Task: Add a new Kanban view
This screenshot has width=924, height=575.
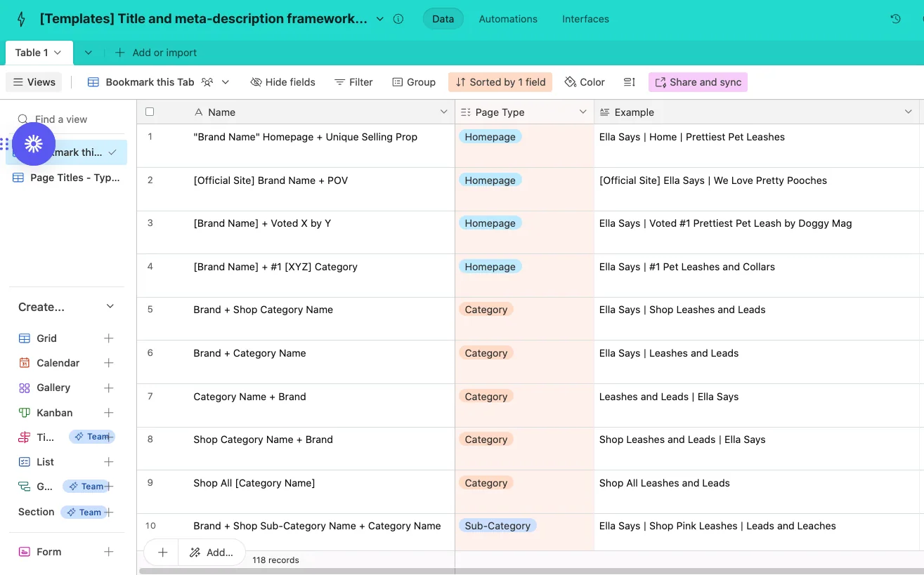Action: coord(109,413)
